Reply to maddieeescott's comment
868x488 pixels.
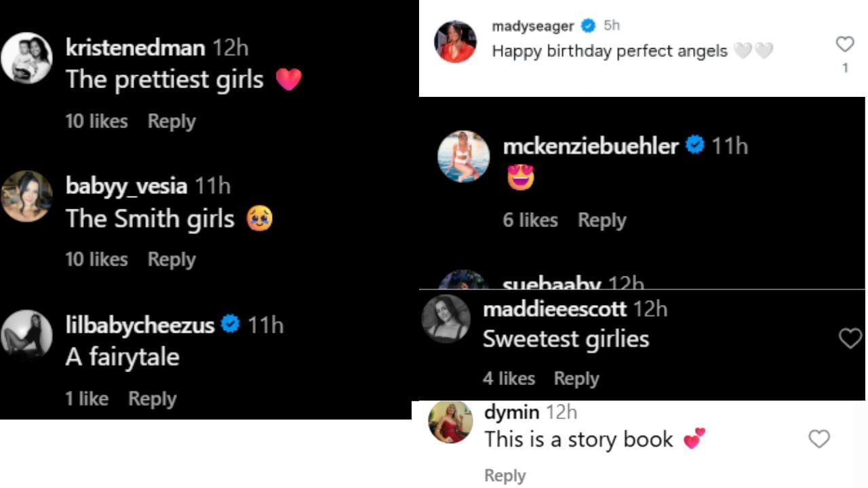(x=576, y=379)
